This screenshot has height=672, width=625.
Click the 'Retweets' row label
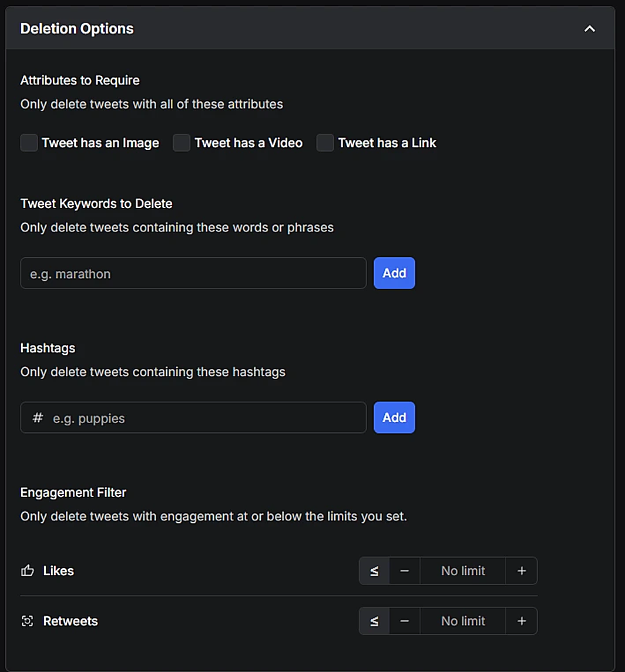(70, 621)
